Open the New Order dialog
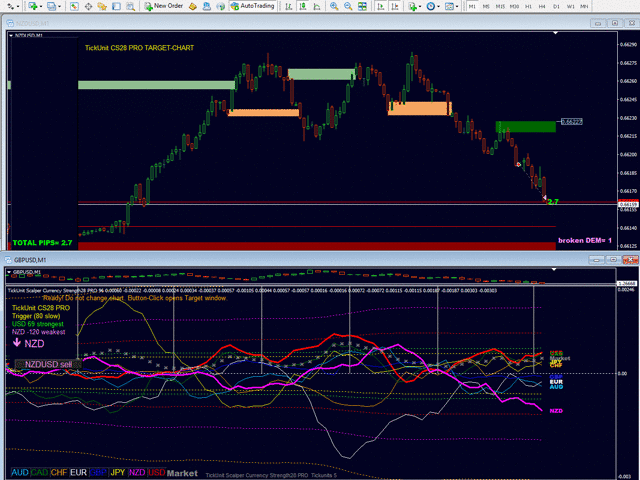This screenshot has height=480, width=640. point(163,6)
